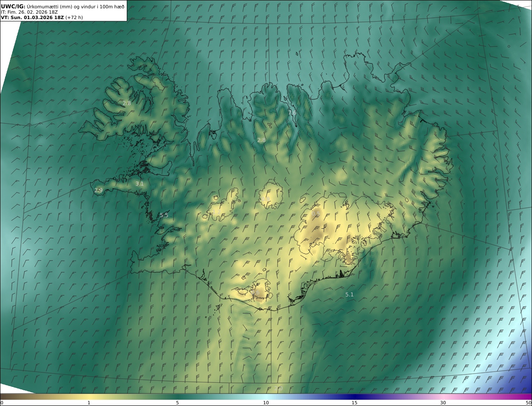Click the '1' tick on the color scale
Screen dimensions: 532x406
[x=89, y=403]
